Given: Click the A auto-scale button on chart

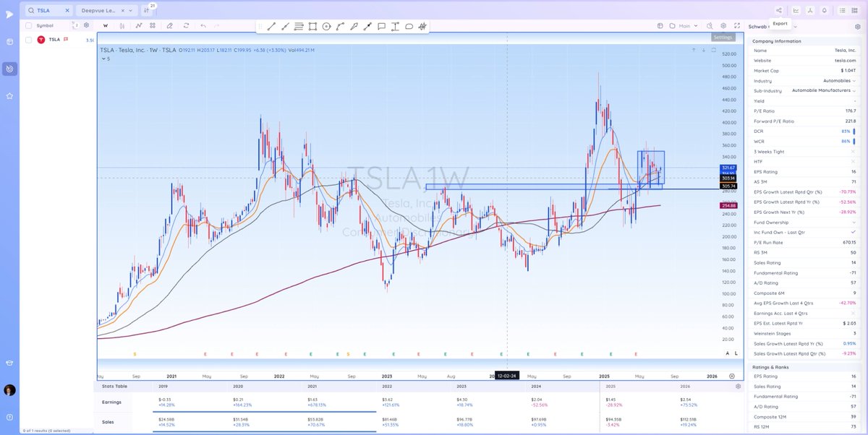Looking at the screenshot, I should click(728, 353).
